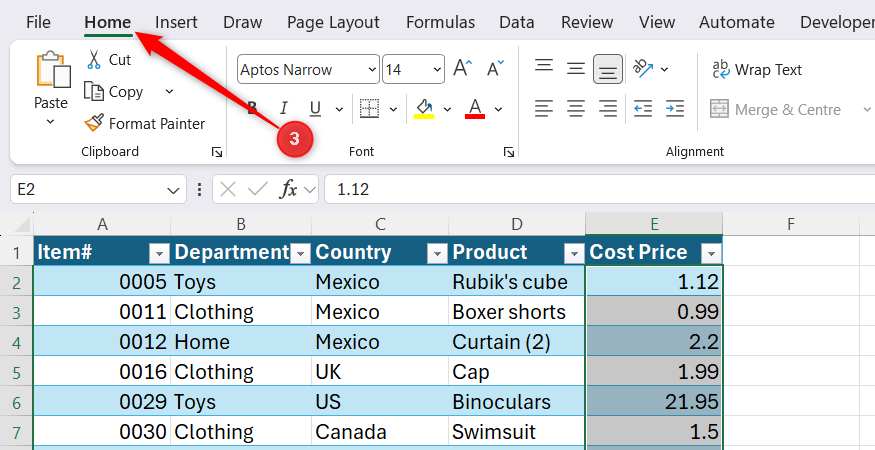Align text left
This screenshot has height=450, width=875.
544,108
